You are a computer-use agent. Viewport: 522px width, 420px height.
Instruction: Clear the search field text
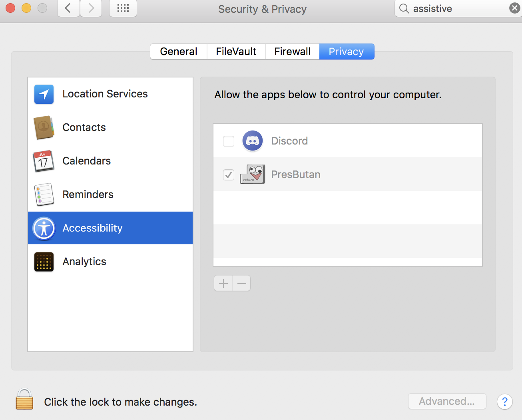515,8
